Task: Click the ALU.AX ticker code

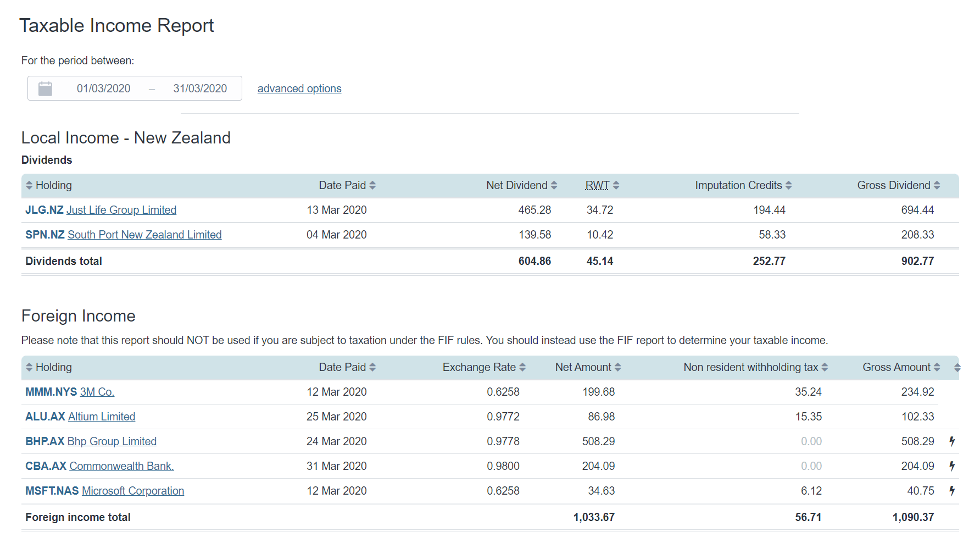Action: coord(45,417)
